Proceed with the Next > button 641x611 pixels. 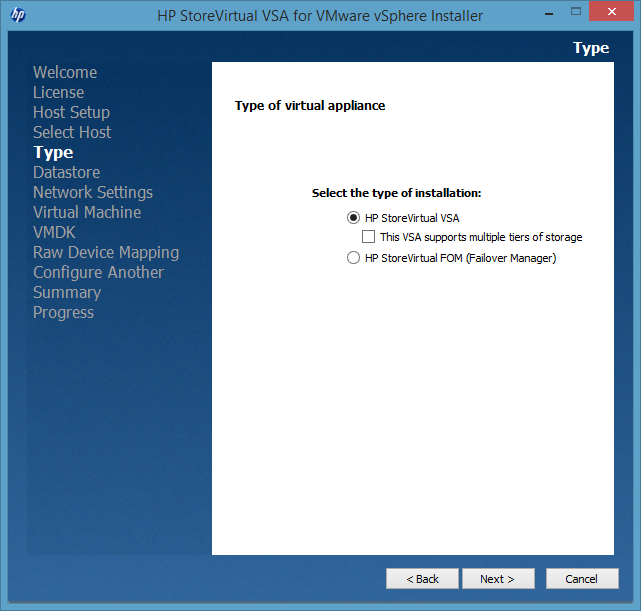(498, 579)
